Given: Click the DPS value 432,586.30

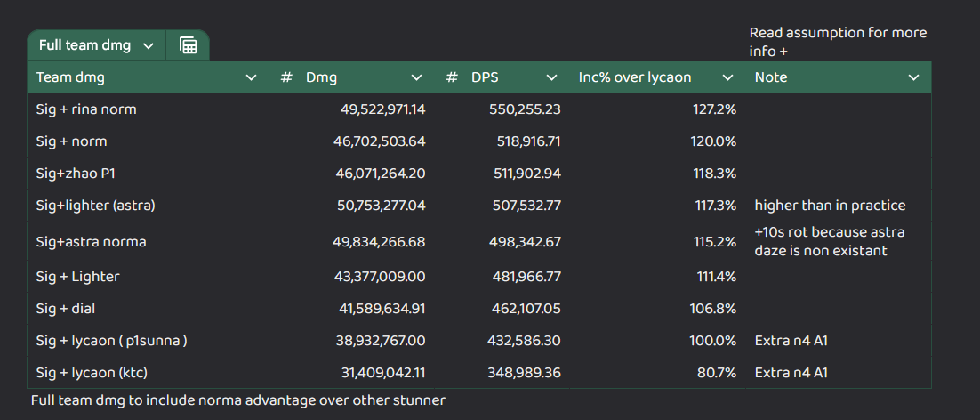Looking at the screenshot, I should tap(525, 341).
